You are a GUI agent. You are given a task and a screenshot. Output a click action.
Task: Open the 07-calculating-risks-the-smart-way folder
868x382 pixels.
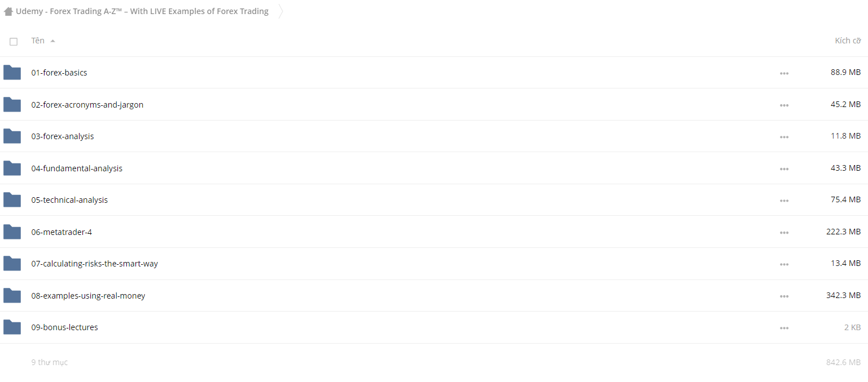(x=95, y=264)
